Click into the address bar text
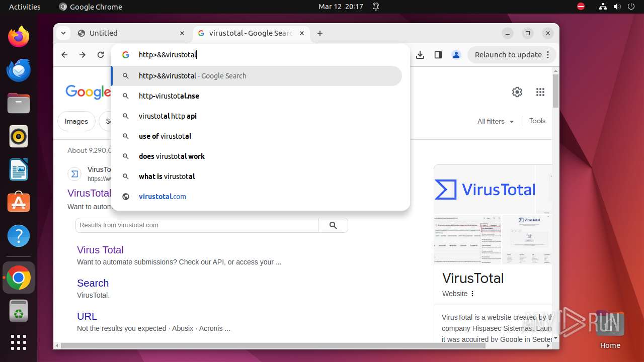 tap(168, 55)
